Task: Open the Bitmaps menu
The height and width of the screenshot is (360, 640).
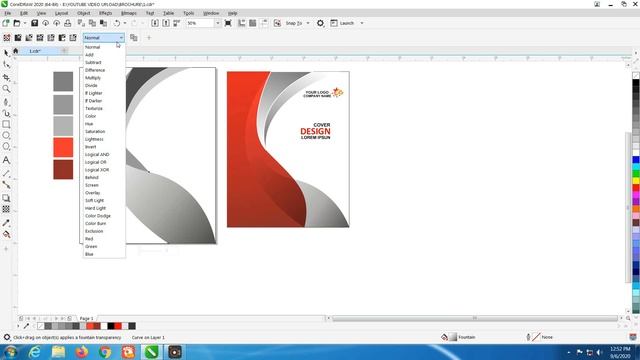Action: point(129,13)
